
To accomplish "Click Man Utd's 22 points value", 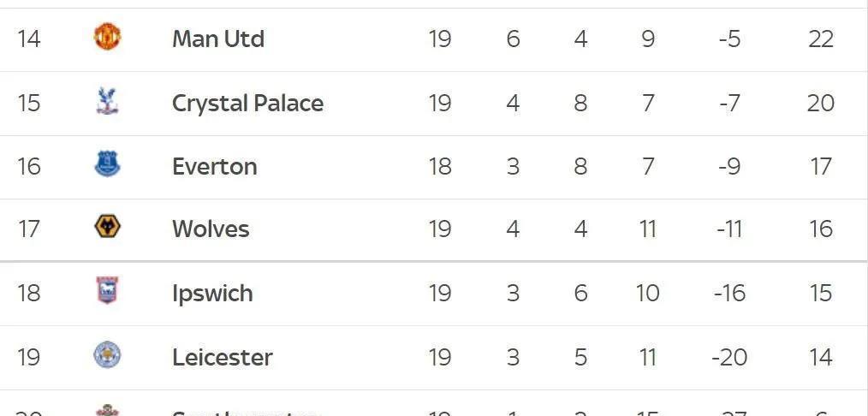I will (x=820, y=39).
